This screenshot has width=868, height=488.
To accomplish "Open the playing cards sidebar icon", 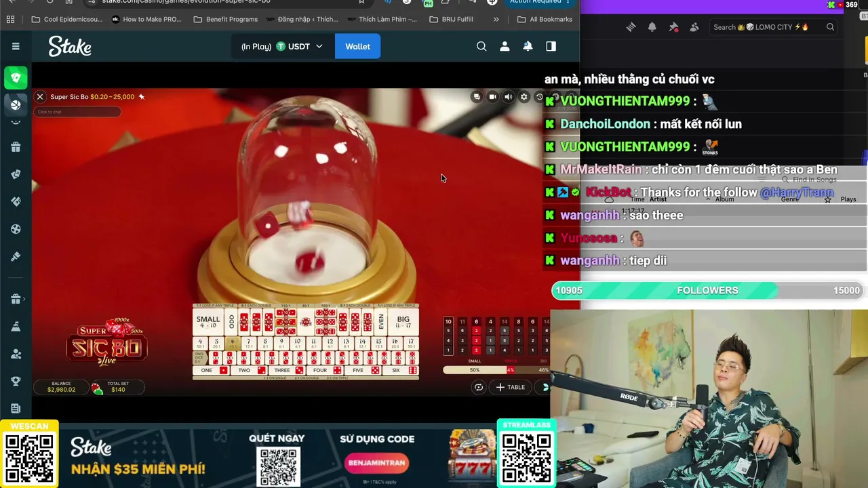I will pos(16,174).
